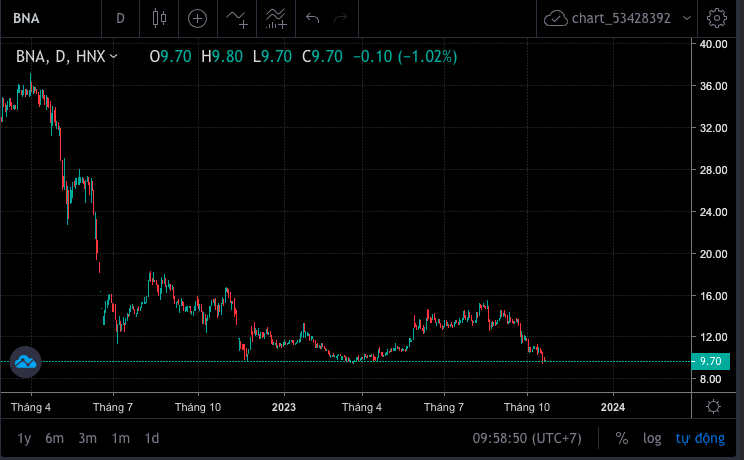Click the 12.00 price axis label
The image size is (744, 460).
pyautogui.click(x=713, y=337)
